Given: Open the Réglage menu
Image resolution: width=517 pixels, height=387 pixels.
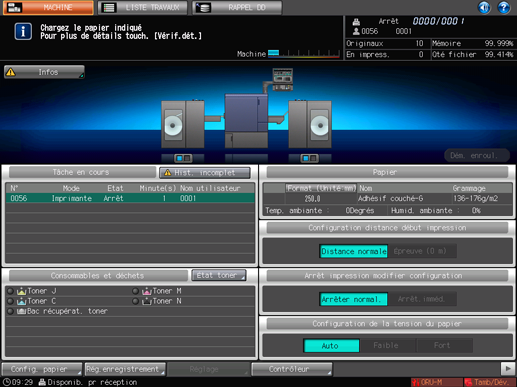Looking at the screenshot, I should coord(208,369).
